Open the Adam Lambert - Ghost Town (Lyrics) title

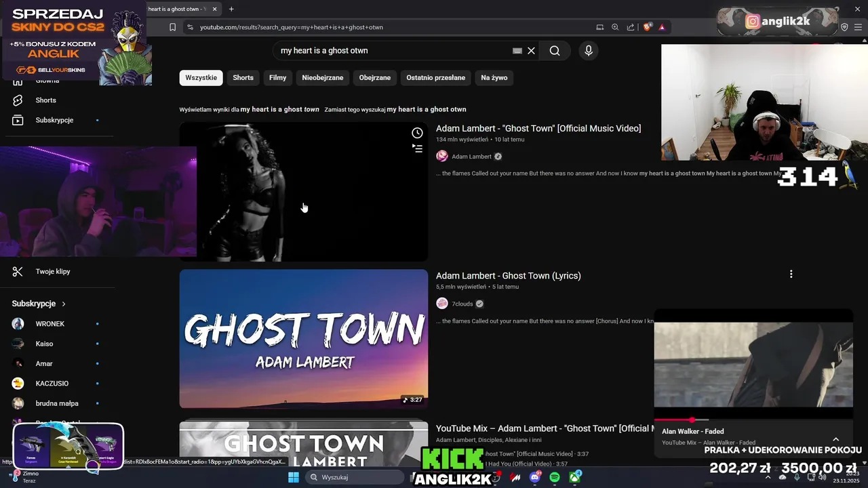(509, 276)
